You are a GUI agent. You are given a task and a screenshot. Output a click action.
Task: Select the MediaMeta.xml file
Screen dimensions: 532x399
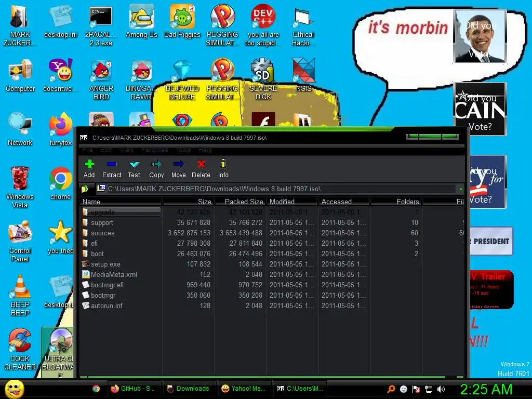pos(114,274)
